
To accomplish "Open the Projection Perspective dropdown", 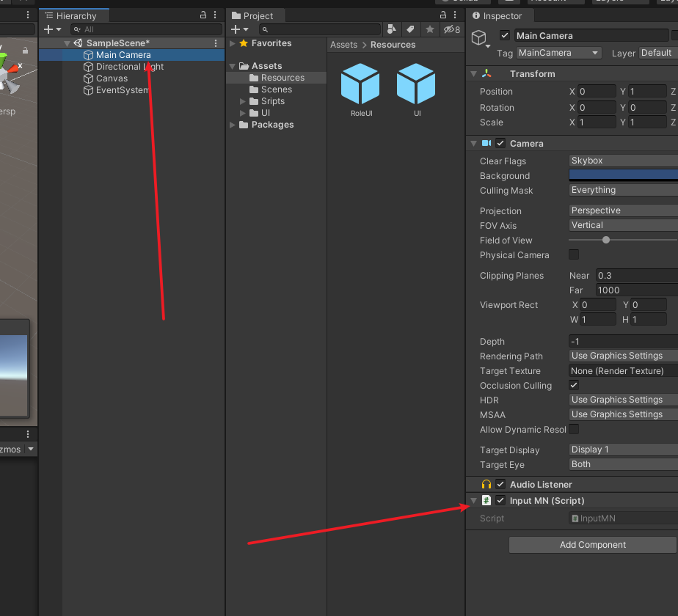I will point(623,210).
